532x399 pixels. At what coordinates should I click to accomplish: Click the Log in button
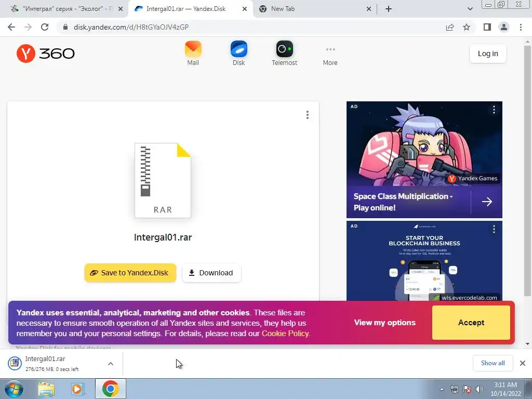click(x=488, y=54)
